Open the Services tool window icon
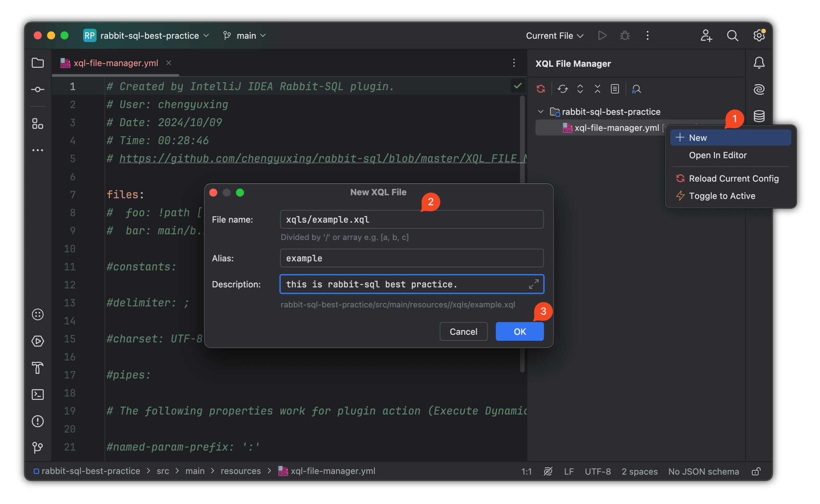820x504 pixels. (37, 341)
